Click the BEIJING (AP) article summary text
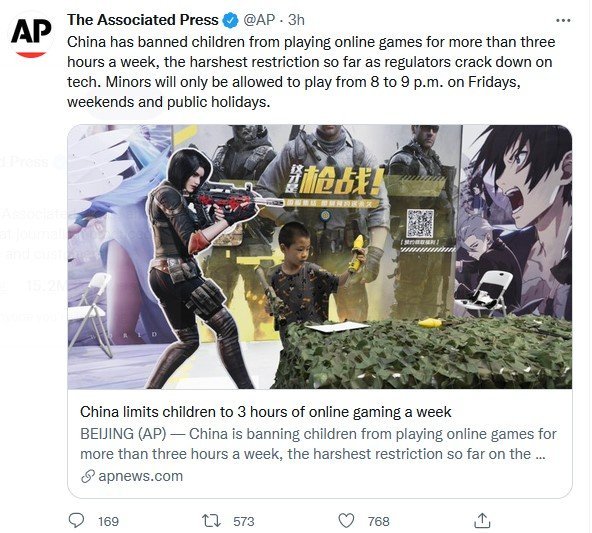The image size is (592, 533). (x=318, y=444)
